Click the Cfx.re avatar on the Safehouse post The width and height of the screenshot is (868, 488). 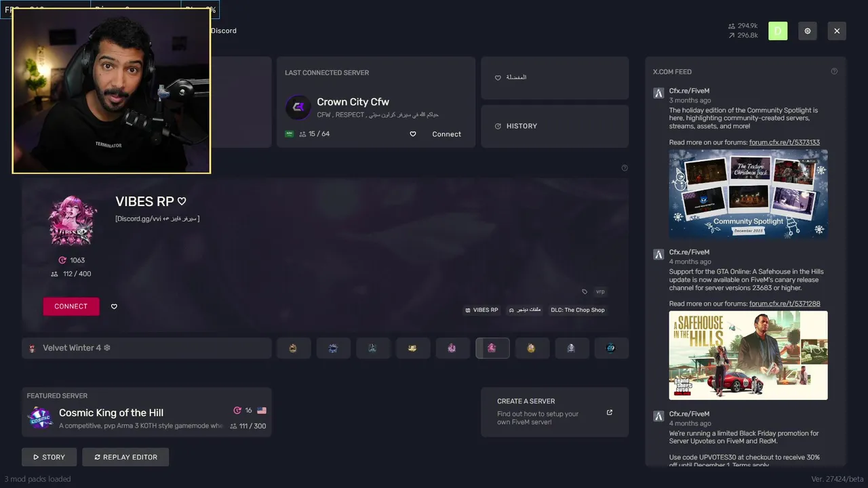pyautogui.click(x=658, y=254)
